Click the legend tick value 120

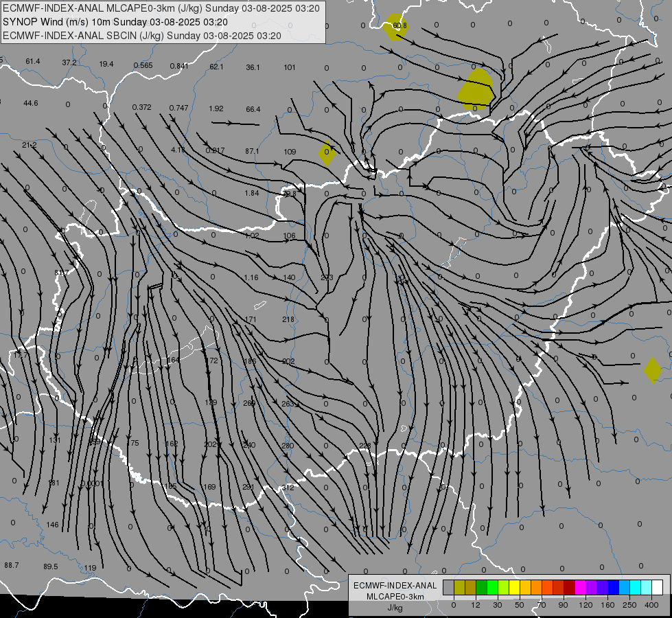pyautogui.click(x=586, y=605)
